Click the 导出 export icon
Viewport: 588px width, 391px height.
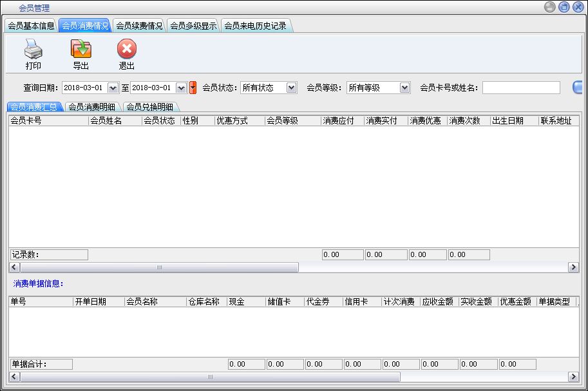[x=81, y=49]
